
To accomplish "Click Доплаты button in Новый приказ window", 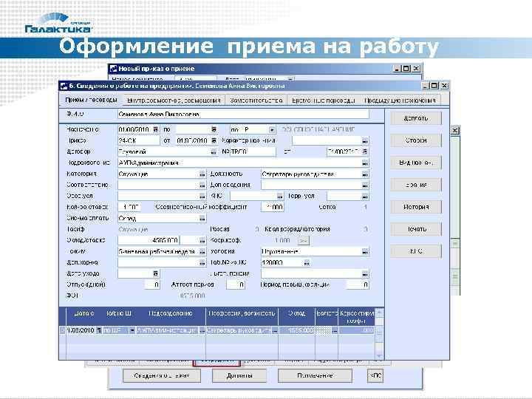I will click(x=239, y=375).
